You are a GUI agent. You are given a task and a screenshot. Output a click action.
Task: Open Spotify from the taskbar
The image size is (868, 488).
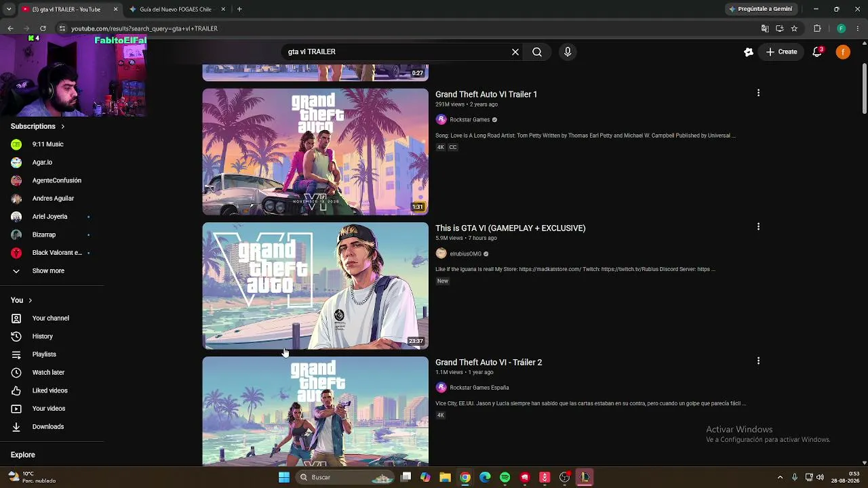[x=505, y=477]
